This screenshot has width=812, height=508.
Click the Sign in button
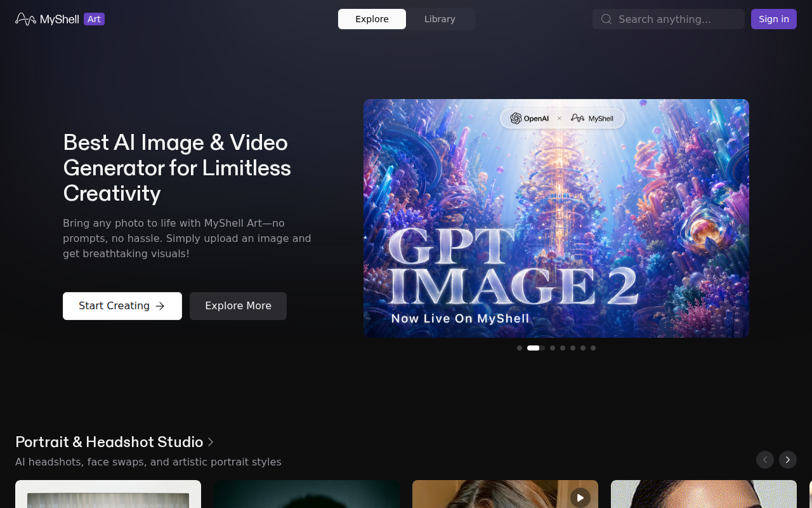pyautogui.click(x=774, y=19)
